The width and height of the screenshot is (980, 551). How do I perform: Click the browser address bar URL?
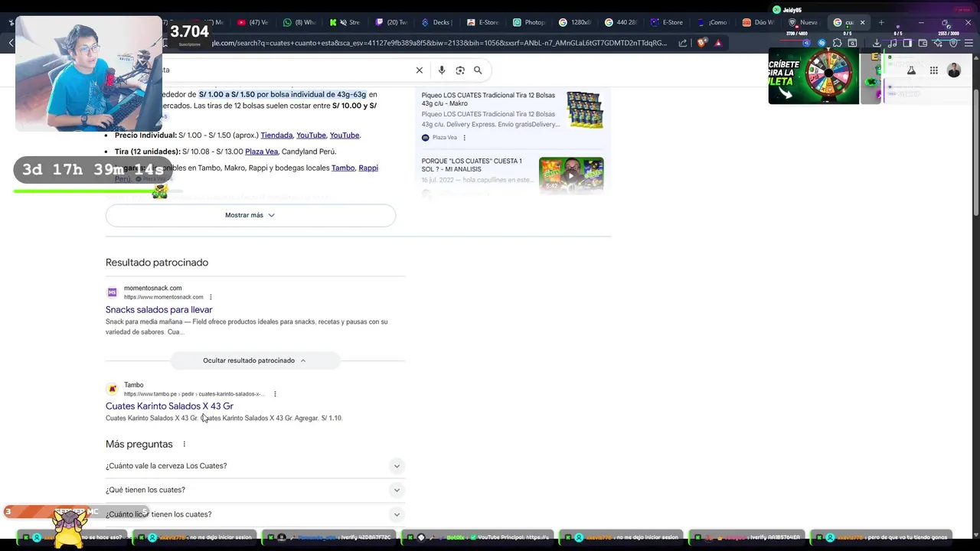[440, 43]
